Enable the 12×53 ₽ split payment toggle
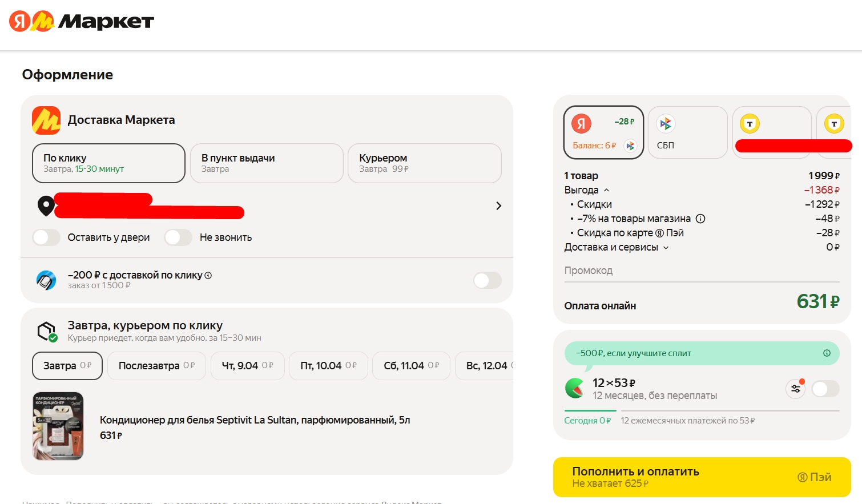This screenshot has height=504, width=862. 825,389
